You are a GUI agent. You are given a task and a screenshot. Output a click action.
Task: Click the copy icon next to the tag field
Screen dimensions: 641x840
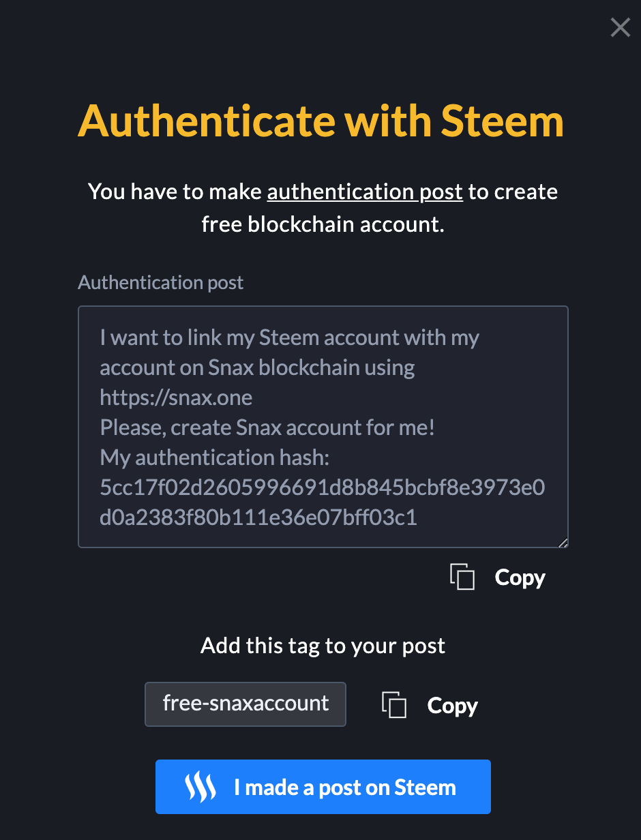(394, 704)
